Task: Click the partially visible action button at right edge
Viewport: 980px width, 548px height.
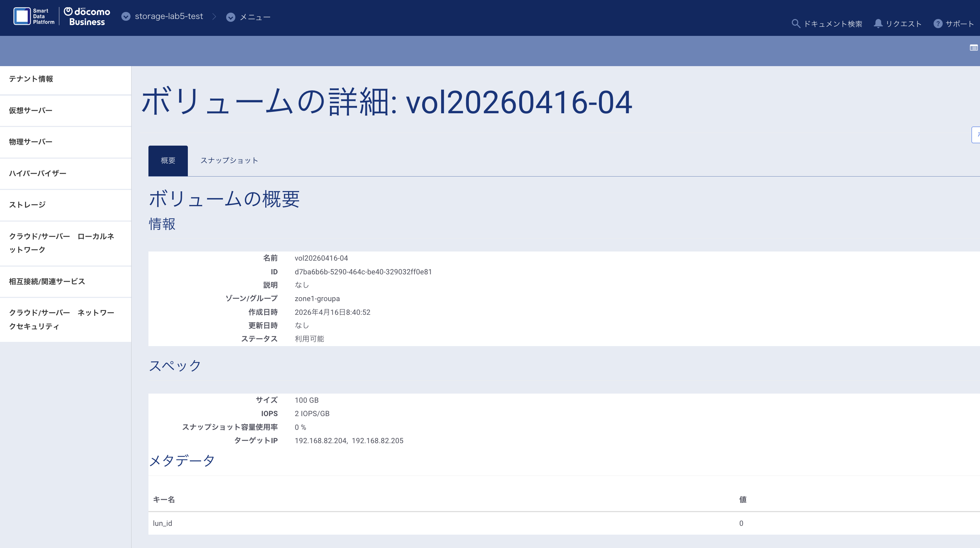Action: (976, 135)
